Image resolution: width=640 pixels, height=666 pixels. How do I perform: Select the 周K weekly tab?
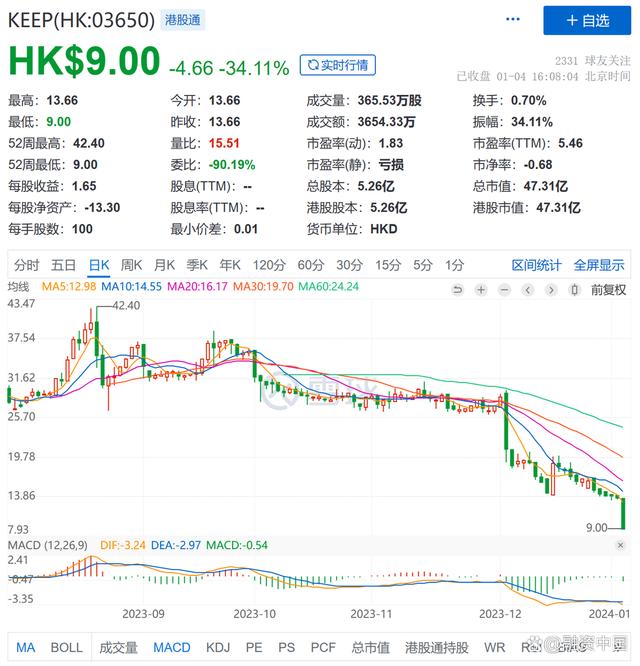click(131, 265)
